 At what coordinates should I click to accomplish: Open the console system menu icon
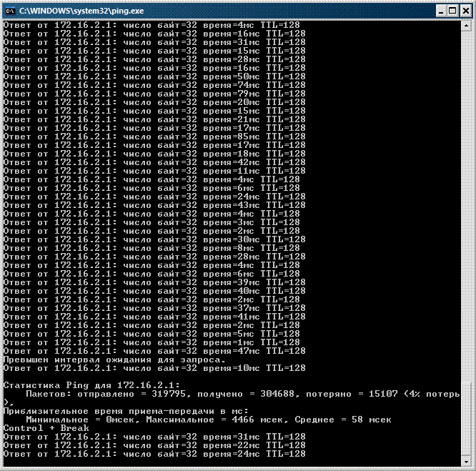[x=10, y=10]
